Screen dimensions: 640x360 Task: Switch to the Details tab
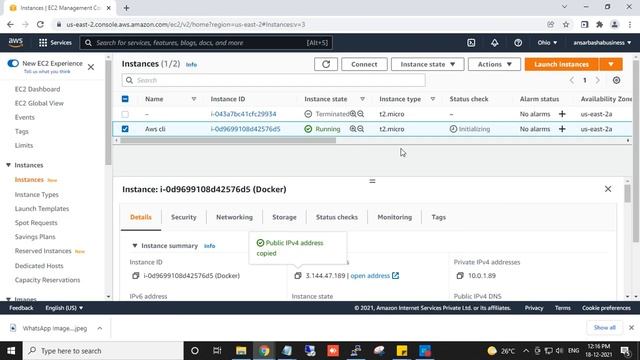point(141,217)
